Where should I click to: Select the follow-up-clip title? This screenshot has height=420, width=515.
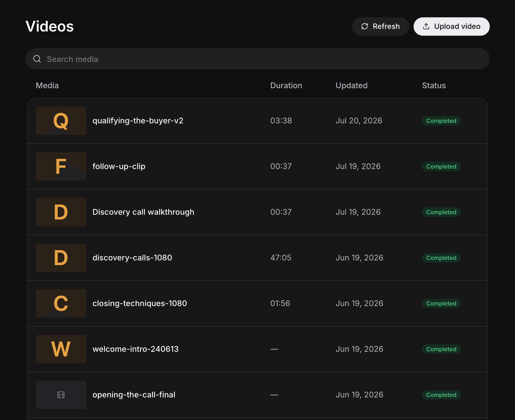tap(119, 166)
